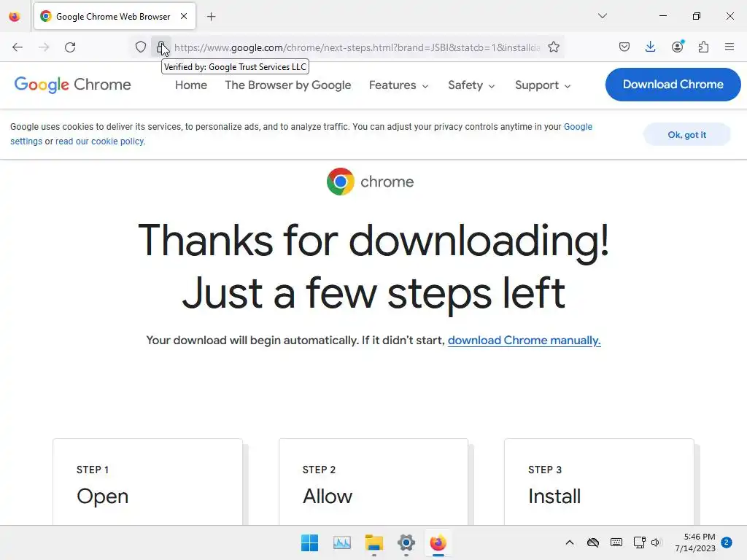Click the cloud sync tray icon

[592, 542]
